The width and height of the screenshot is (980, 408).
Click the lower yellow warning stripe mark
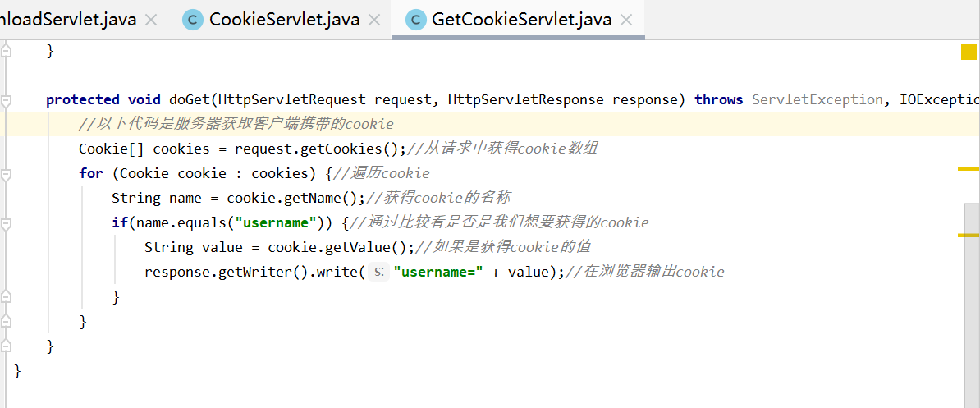coord(969,236)
